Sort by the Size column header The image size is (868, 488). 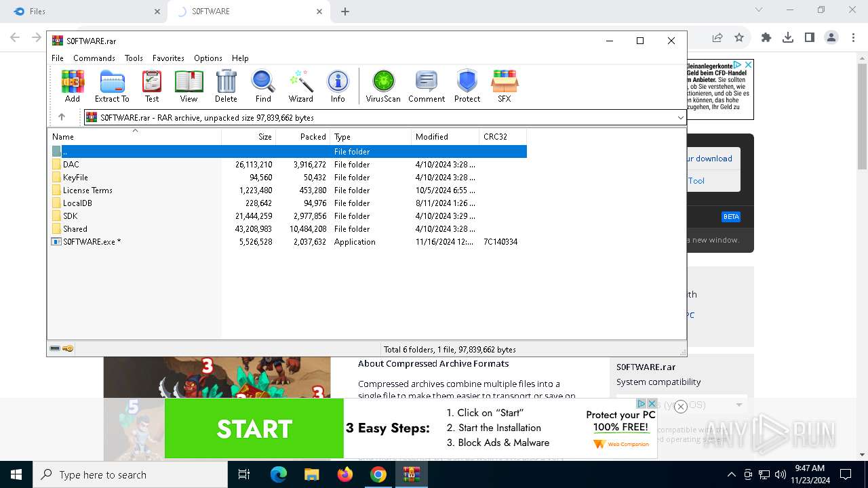coord(249,137)
